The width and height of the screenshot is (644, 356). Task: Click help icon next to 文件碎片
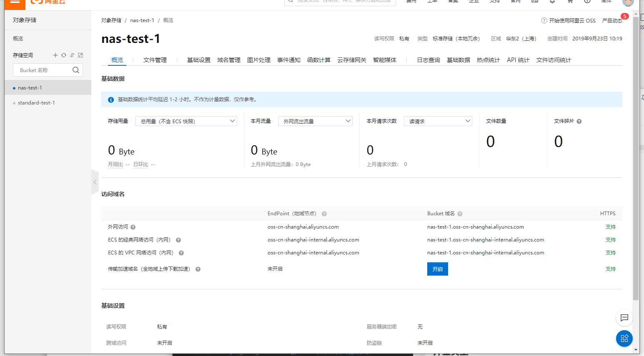(x=579, y=121)
